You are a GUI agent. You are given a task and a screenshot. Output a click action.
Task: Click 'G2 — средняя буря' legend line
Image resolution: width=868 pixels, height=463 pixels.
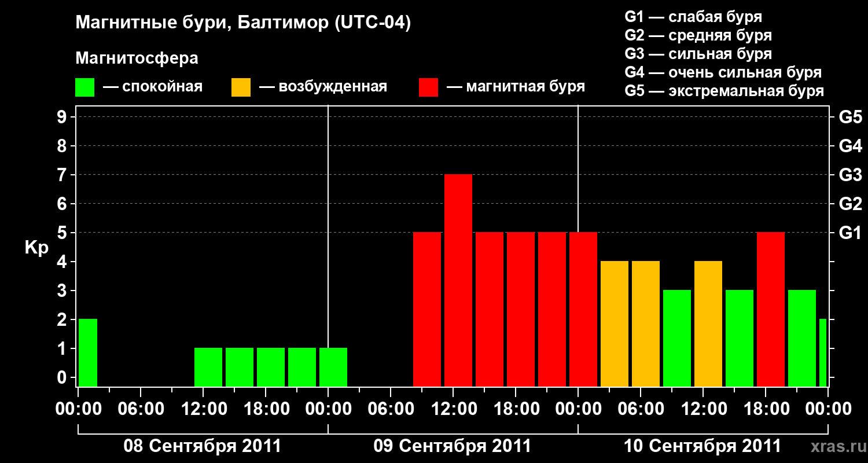click(698, 35)
